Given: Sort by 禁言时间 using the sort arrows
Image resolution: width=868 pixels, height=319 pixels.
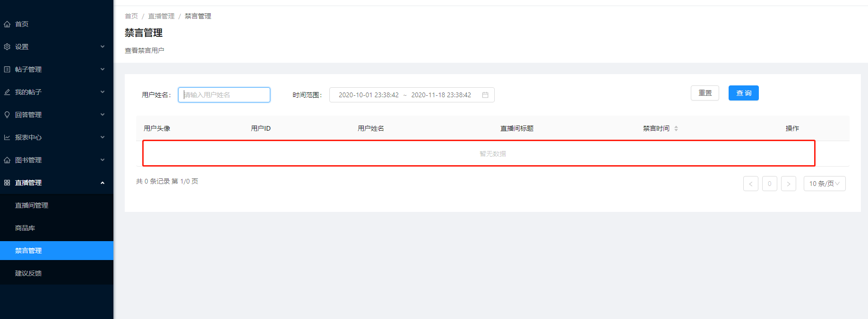Looking at the screenshot, I should [x=676, y=128].
